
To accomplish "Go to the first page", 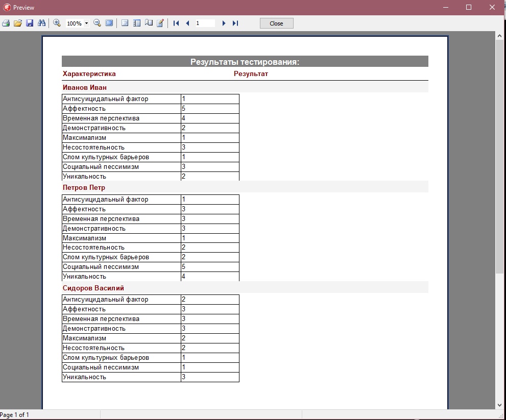I will tap(176, 23).
